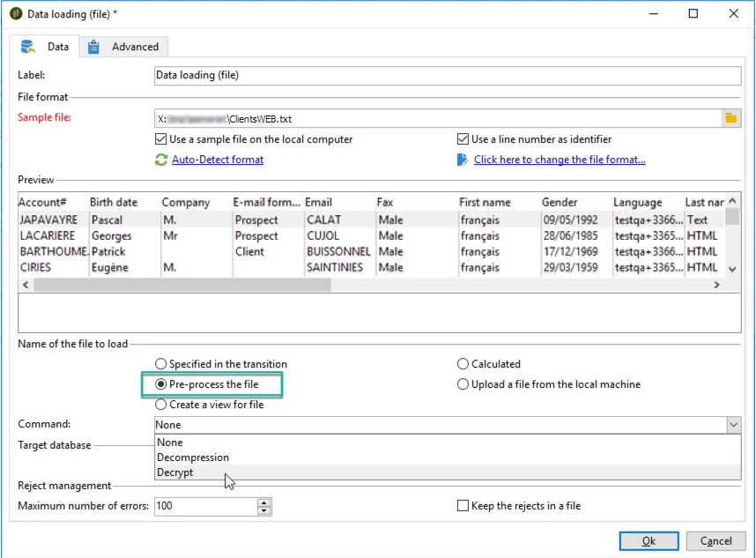Select the LACARIERE preview row
The width and height of the screenshot is (756, 558).
pos(371,236)
